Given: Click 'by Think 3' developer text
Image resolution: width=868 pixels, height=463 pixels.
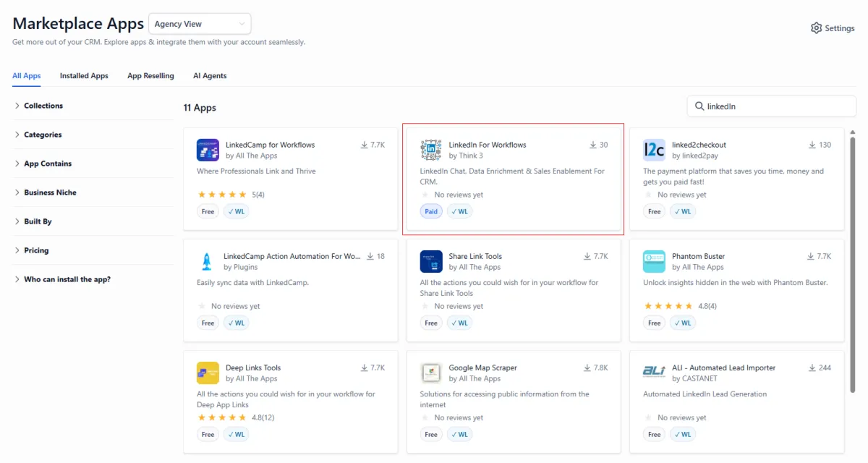Looking at the screenshot, I should [x=466, y=156].
